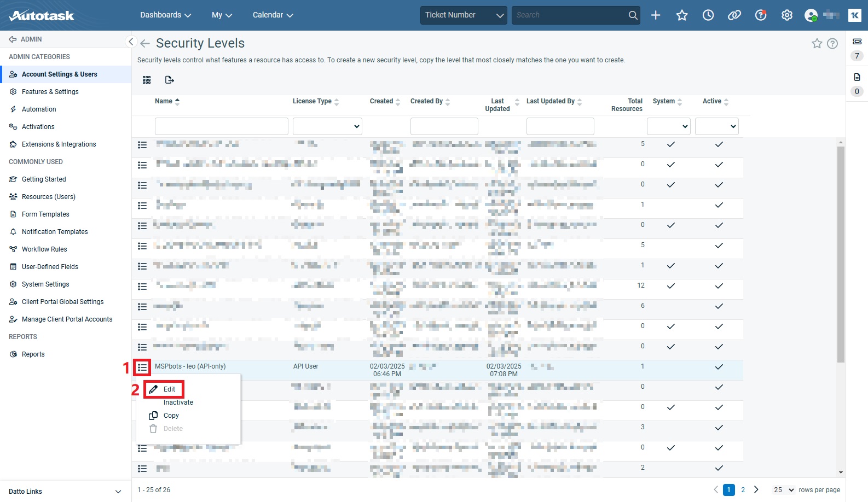Click the plus create new icon
The height and width of the screenshot is (502, 868).
tap(656, 15)
